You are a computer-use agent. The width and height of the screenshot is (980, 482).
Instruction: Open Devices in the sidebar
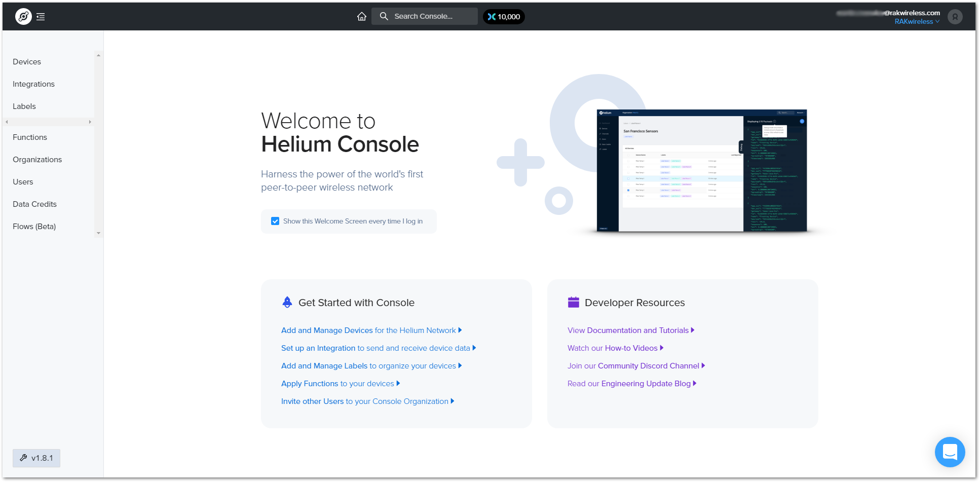[x=27, y=62]
